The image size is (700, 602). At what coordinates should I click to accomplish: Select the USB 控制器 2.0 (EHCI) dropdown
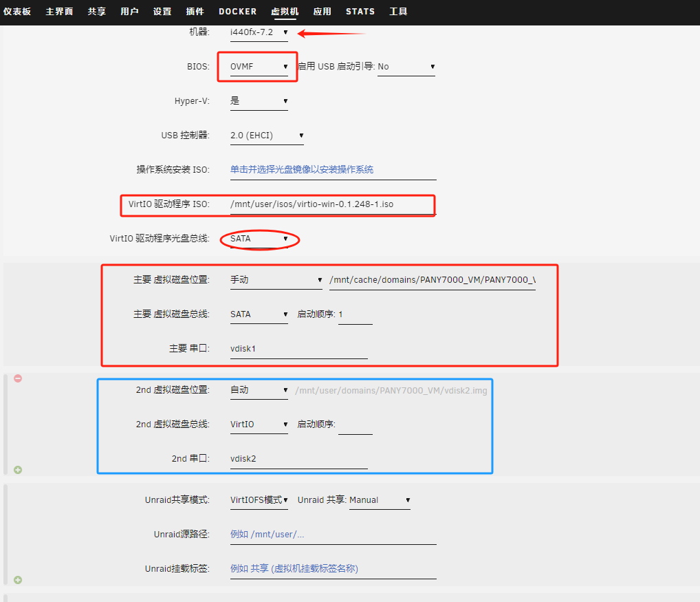click(x=266, y=136)
